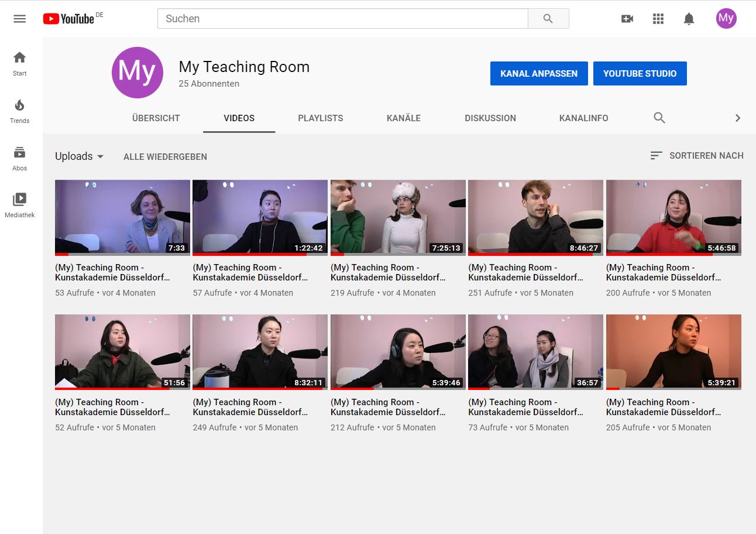Click the search magnifier button

(548, 19)
